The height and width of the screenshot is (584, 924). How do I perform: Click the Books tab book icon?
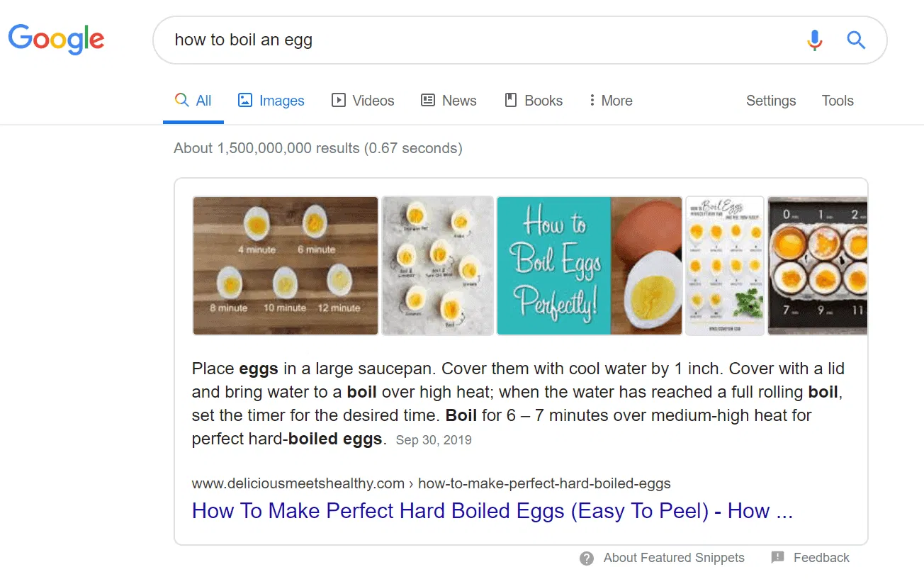click(x=510, y=101)
